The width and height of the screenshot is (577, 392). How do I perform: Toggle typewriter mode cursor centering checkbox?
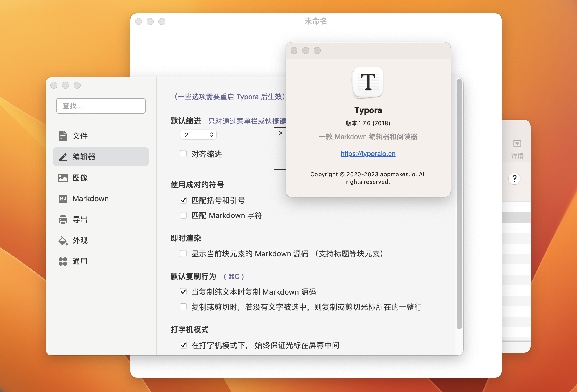tap(183, 345)
